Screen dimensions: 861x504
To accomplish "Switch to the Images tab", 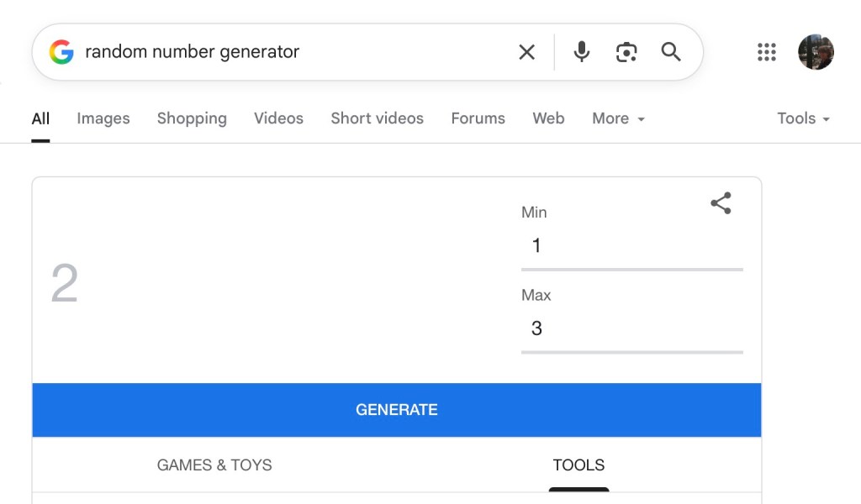I will (103, 118).
